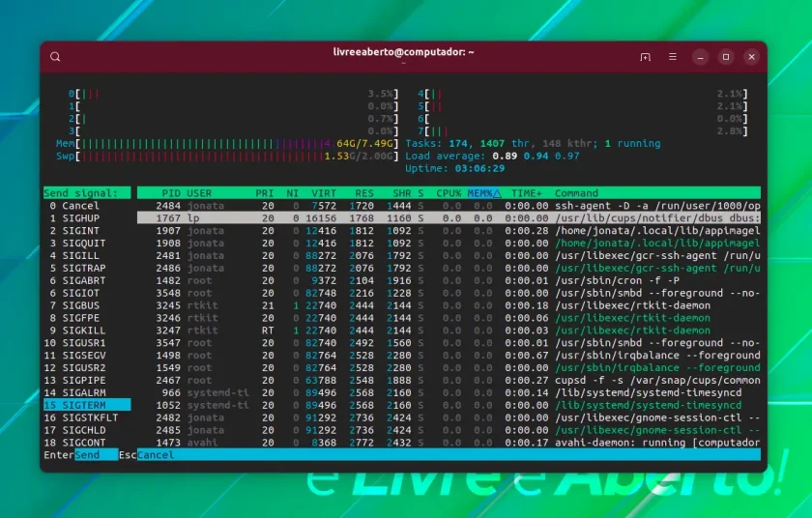Select highlighted SIGTERM signal
Viewport: 812px width, 518px height.
(87, 405)
